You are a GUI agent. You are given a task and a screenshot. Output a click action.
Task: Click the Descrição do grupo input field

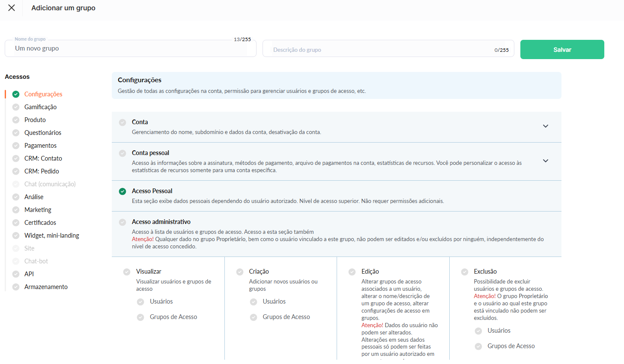(381, 50)
